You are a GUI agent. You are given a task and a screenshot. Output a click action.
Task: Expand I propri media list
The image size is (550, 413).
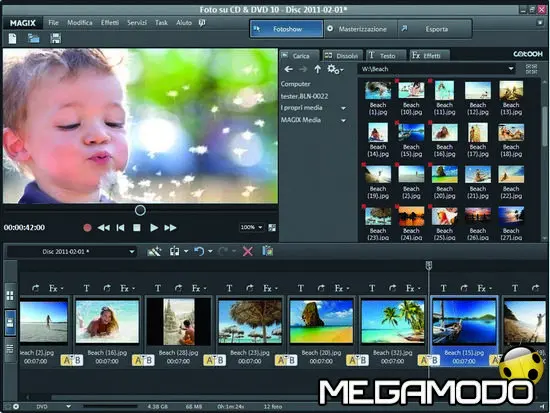(x=343, y=108)
